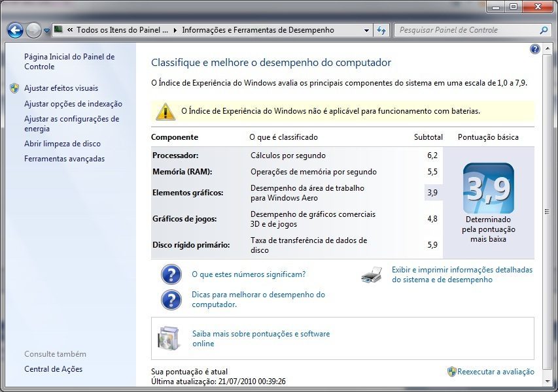Select the Memória (RAM) subtotal 5,5
558x392 pixels.
click(432, 172)
